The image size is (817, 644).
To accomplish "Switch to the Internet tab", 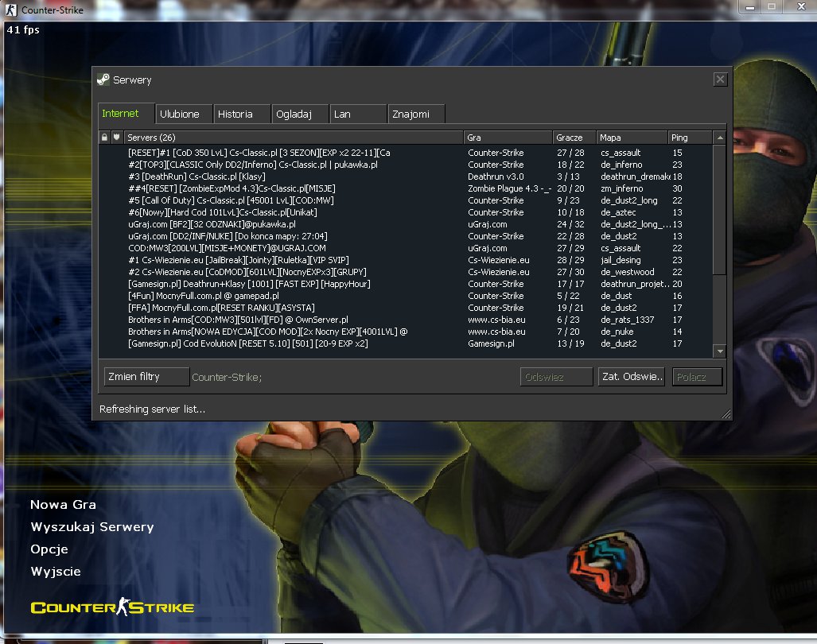I will tap(126, 114).
